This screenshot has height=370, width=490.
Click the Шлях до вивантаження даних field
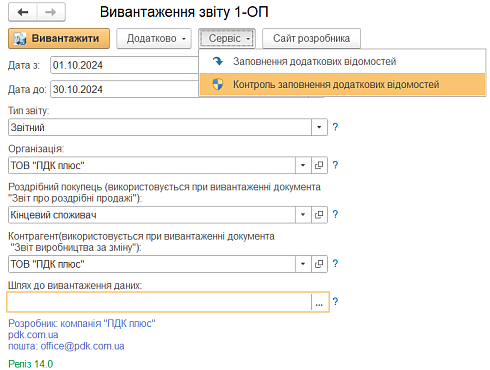click(159, 302)
